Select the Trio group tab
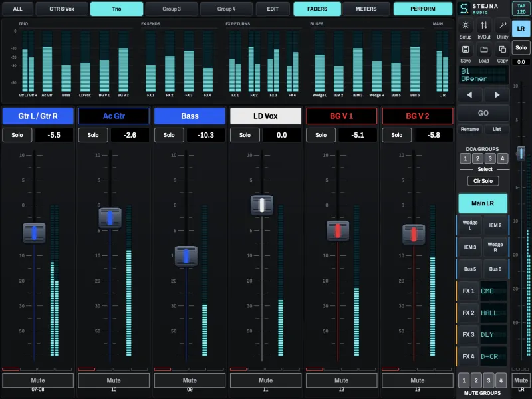The width and height of the screenshot is (532, 399). point(117,9)
